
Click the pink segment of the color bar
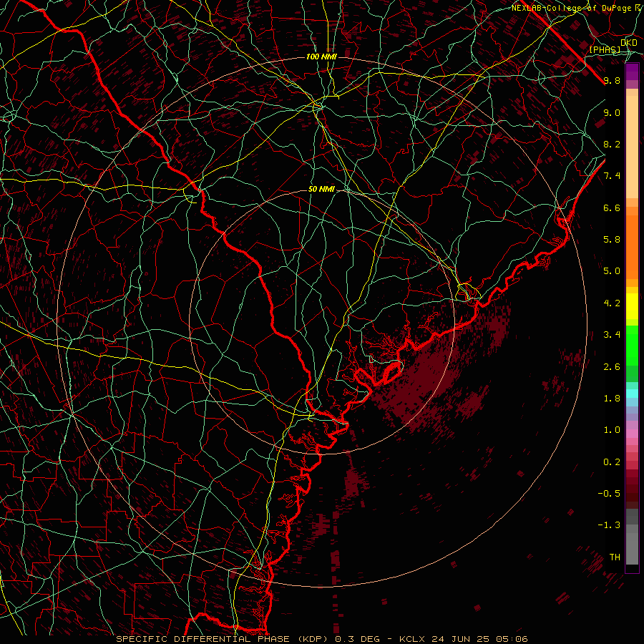pos(632,434)
